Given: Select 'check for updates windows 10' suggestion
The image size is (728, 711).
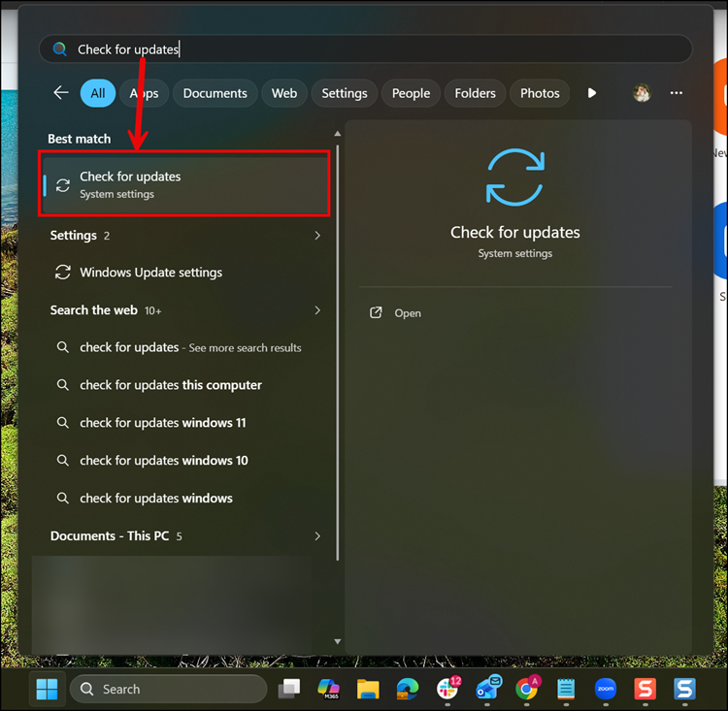Looking at the screenshot, I should pyautogui.click(x=184, y=461).
